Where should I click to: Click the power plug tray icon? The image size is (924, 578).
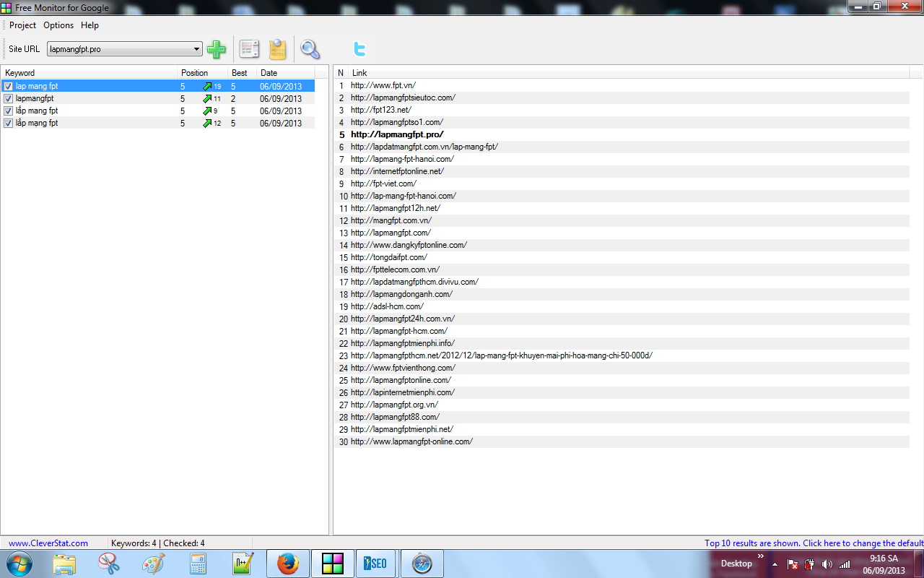pos(810,564)
